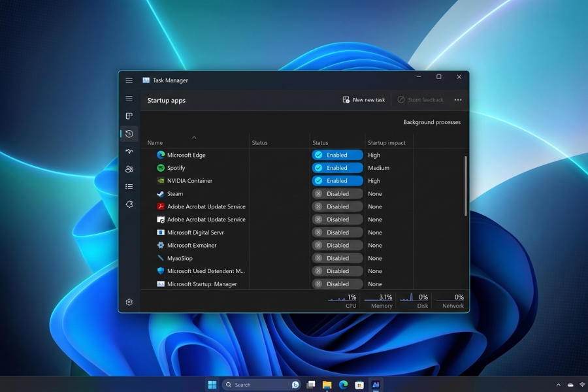Select the clock history icon in sidebar
Viewport: 588px width, 392px height.
[129, 134]
